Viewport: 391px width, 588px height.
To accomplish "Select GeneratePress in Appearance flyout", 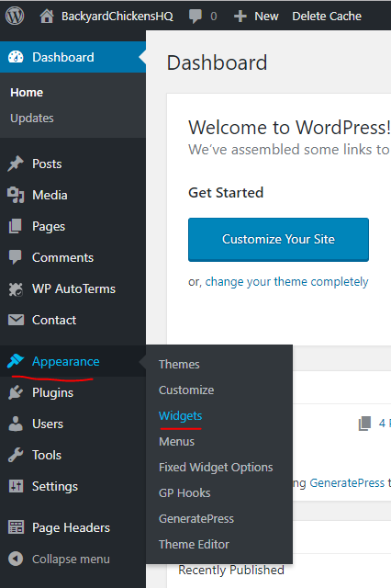I will [196, 518].
